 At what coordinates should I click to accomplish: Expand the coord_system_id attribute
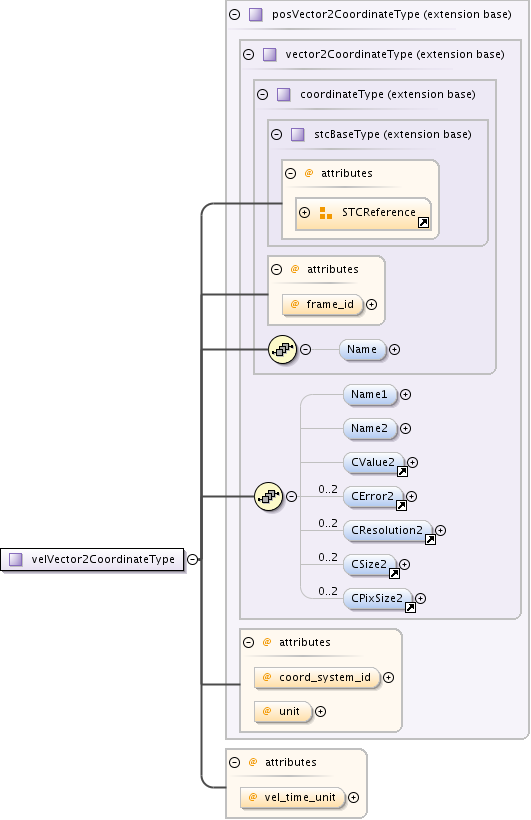click(x=388, y=678)
